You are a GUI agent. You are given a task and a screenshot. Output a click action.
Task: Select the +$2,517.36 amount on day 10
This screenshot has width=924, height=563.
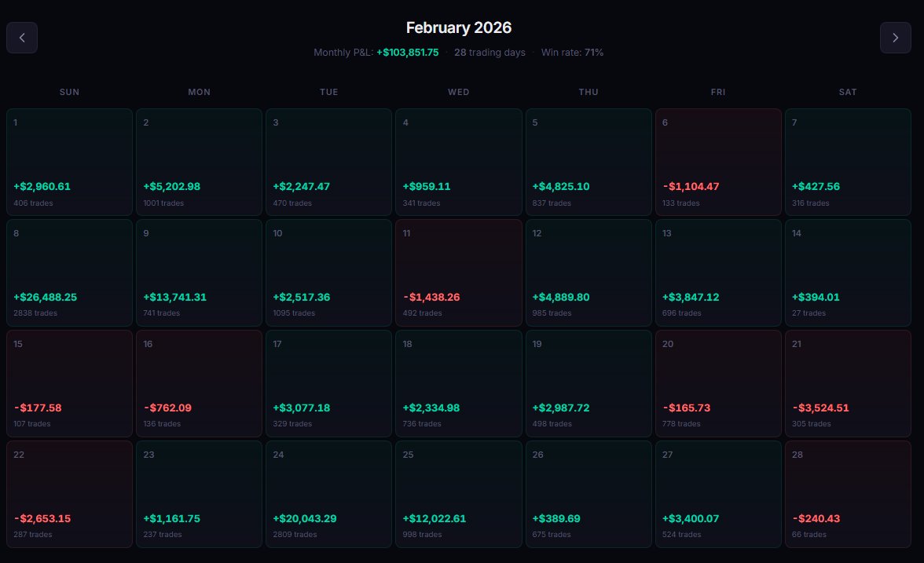pyautogui.click(x=301, y=298)
